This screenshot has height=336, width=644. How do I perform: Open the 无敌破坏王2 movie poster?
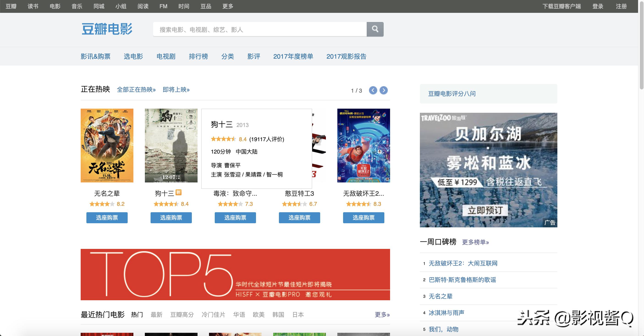[x=363, y=145]
